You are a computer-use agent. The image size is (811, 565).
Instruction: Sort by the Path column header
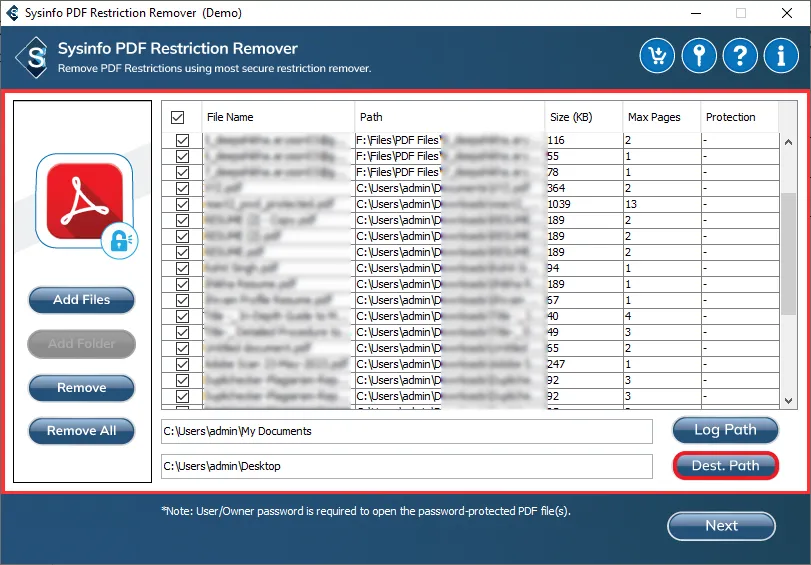tap(449, 117)
